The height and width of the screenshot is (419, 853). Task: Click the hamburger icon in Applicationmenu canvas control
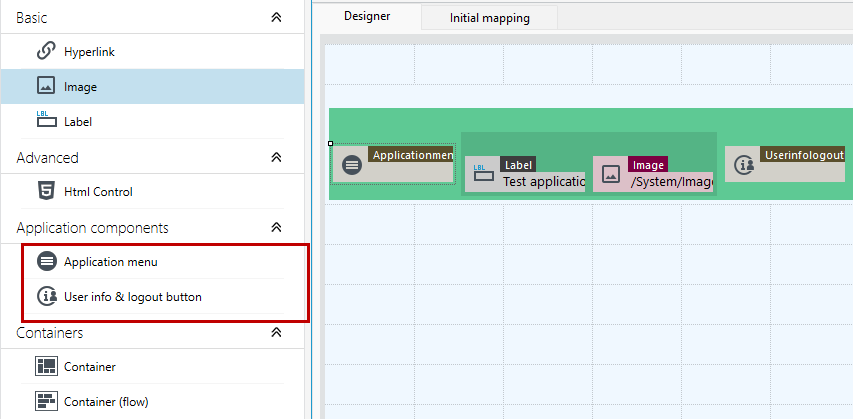[353, 164]
